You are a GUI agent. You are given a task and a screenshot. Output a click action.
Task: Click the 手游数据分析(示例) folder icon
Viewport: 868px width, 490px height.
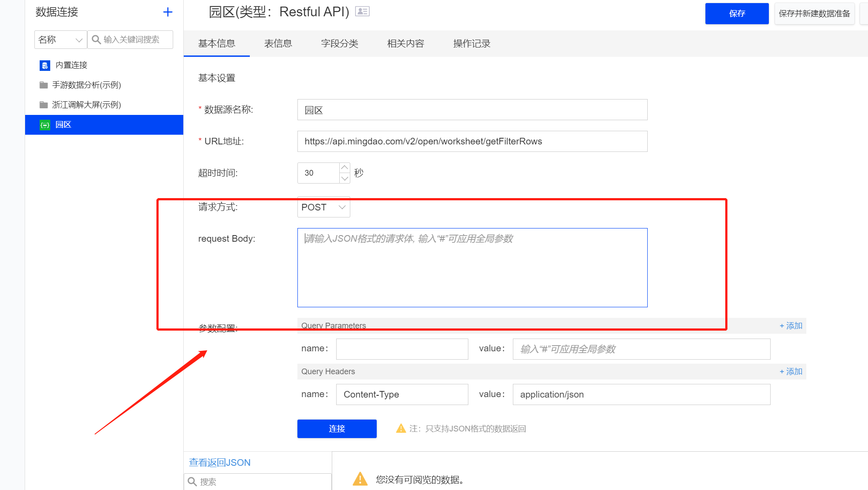pos(44,85)
